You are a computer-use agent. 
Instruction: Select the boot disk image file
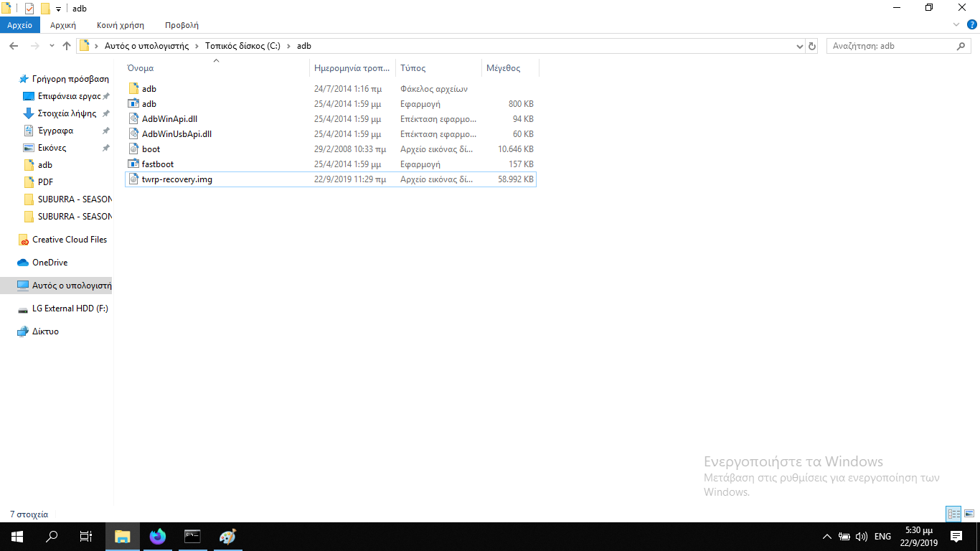click(x=151, y=149)
